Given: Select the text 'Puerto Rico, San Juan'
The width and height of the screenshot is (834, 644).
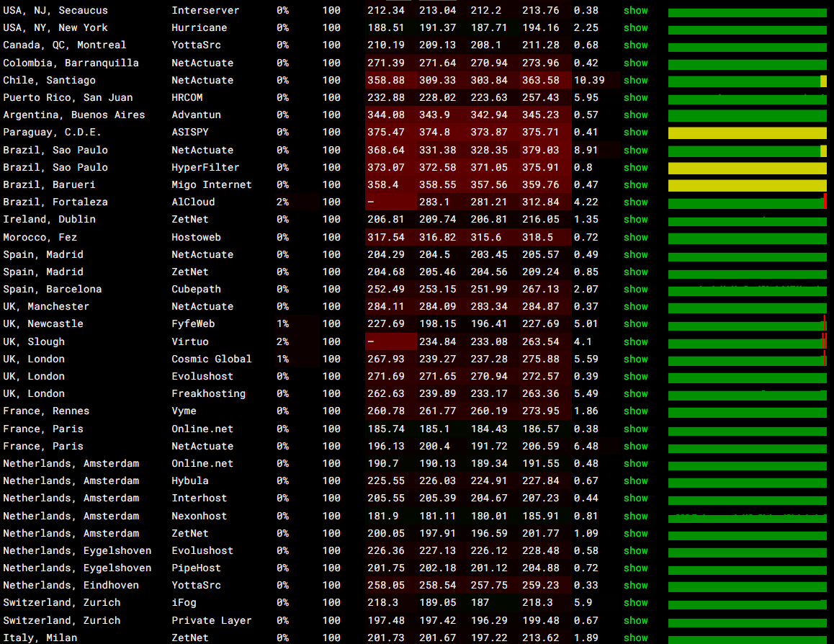Looking at the screenshot, I should click(x=68, y=97).
